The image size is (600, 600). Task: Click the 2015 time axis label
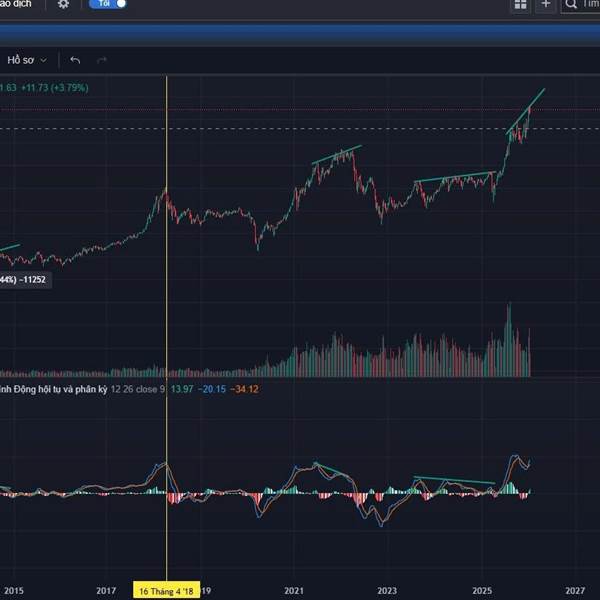coord(14,591)
